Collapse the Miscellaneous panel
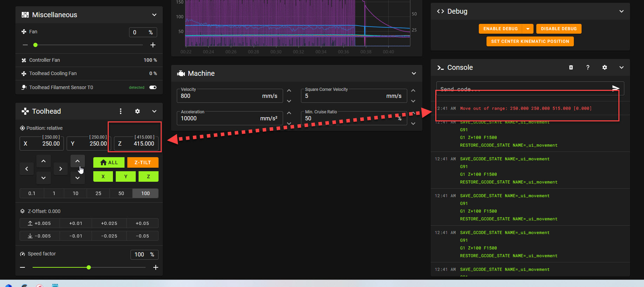 (x=154, y=15)
